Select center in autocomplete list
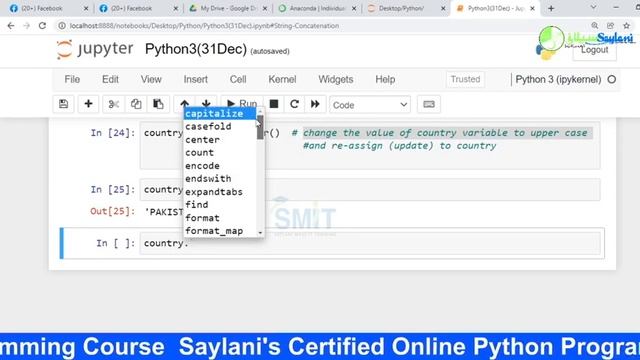Viewport: 640px width, 360px height. (220, 140)
